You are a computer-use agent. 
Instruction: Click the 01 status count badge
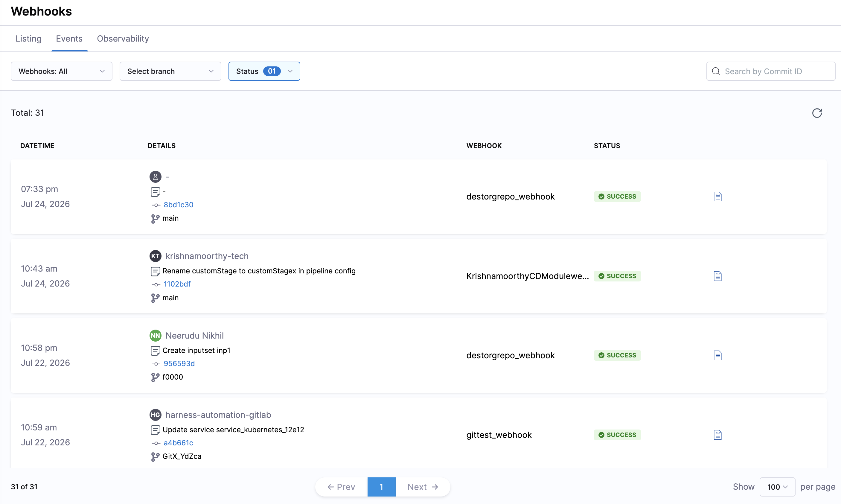[272, 71]
